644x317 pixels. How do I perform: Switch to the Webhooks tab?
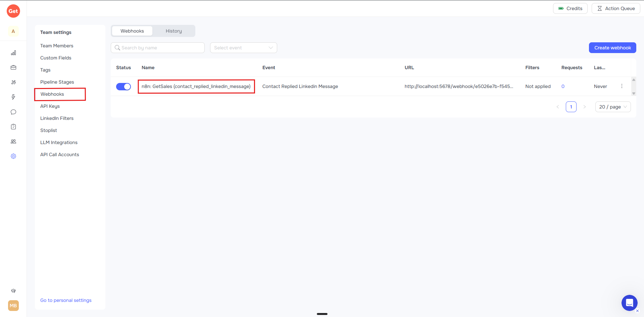[132, 31]
